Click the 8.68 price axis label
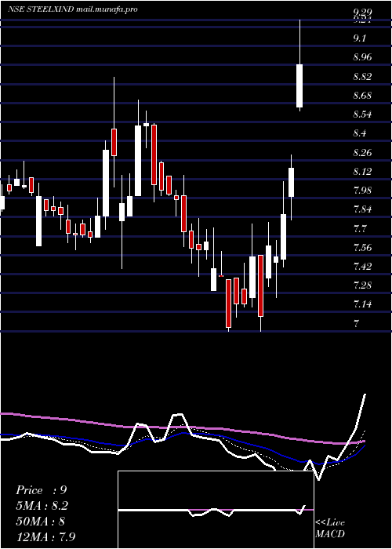392x549 pixels. tap(362, 95)
